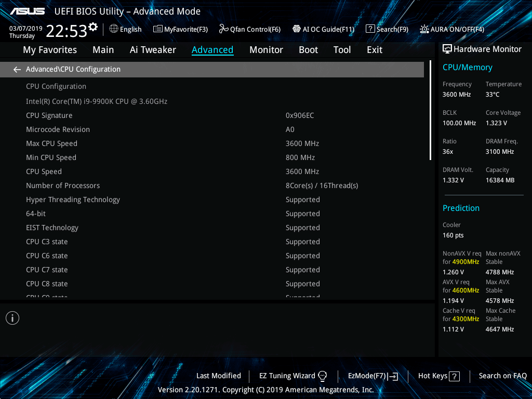The height and width of the screenshot is (399, 532).
Task: Click the Prediction heading in Hardware Monitor
Action: coord(461,208)
